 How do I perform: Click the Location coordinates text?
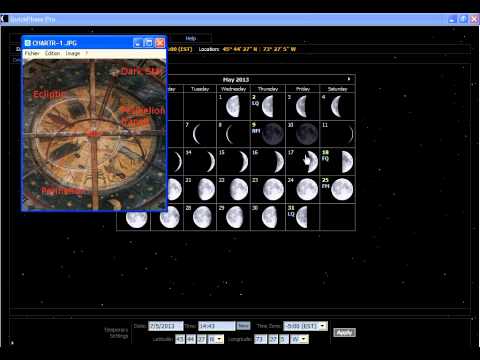point(259,49)
